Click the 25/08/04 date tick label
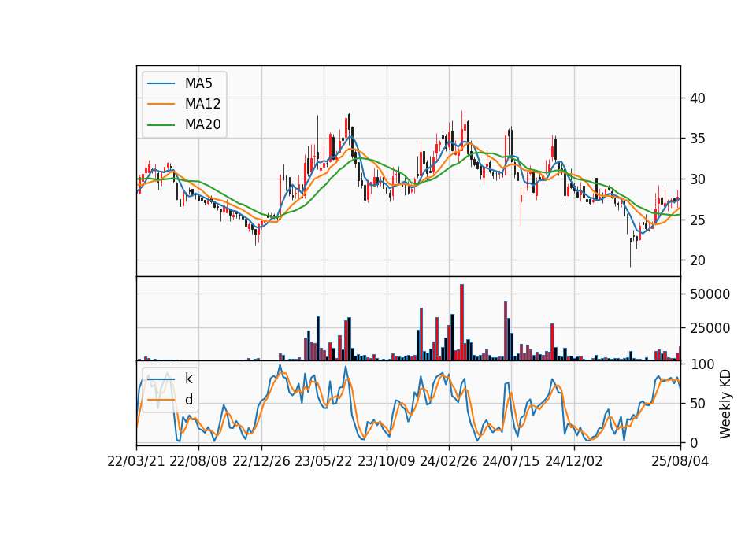 pos(680,461)
